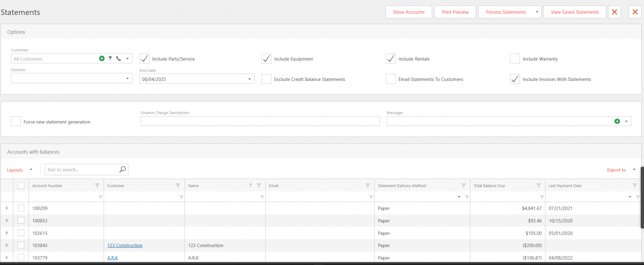644x265 pixels.
Task: Expand row for account 100853
Action: pos(7,221)
